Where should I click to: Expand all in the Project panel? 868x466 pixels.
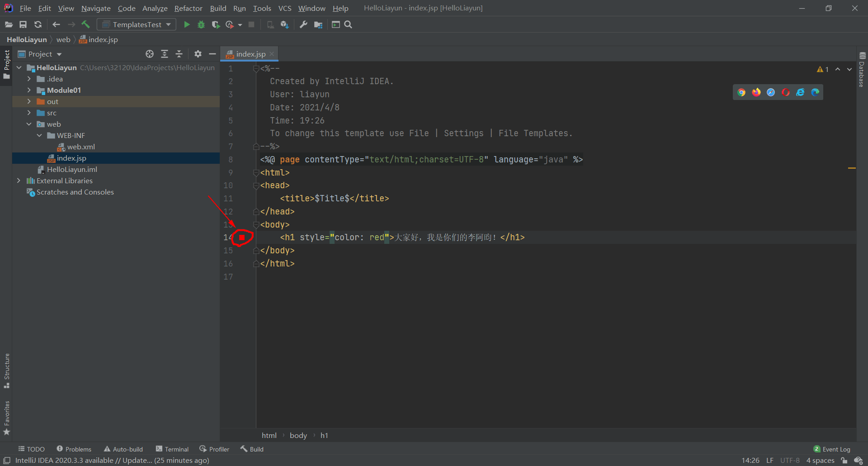tap(165, 54)
